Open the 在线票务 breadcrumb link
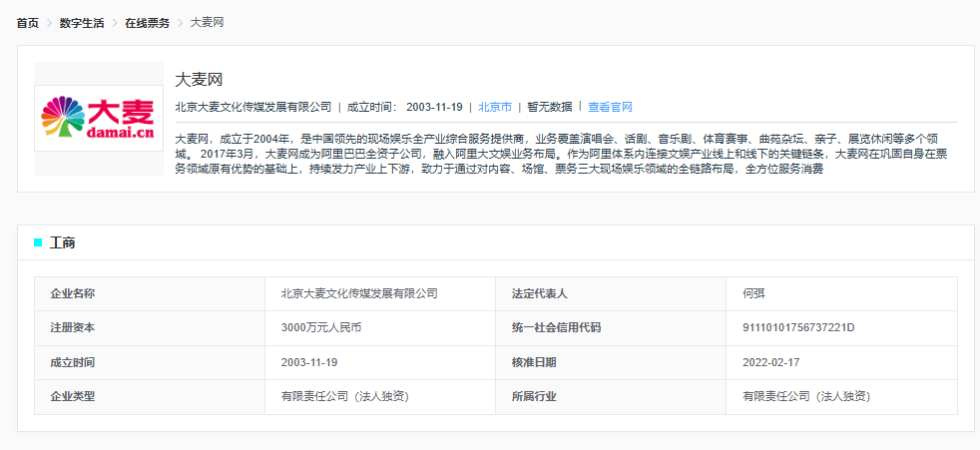This screenshot has height=450, width=980. 147,23
